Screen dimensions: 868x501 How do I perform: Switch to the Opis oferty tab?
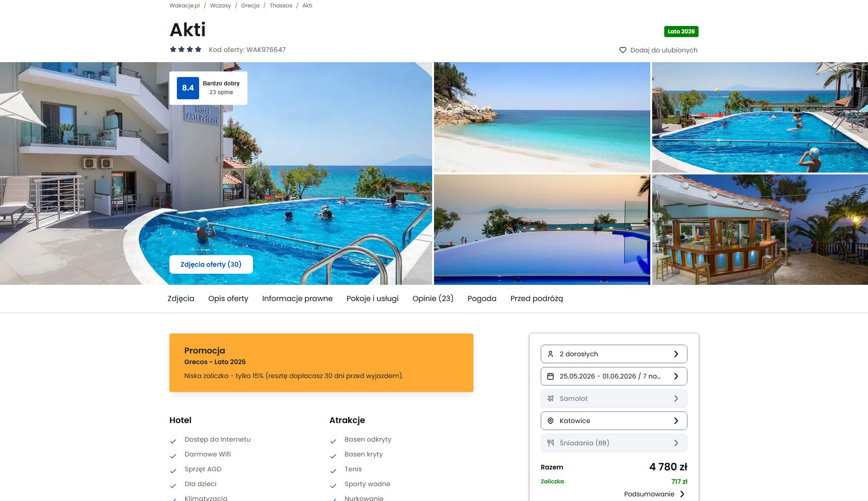pyautogui.click(x=228, y=299)
